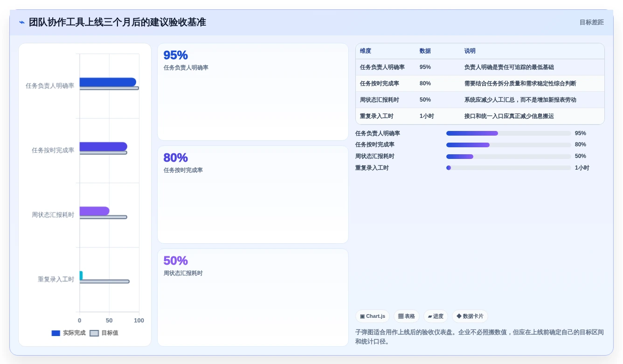This screenshot has height=364, width=623.
Task: Click the 目标值 legend color swatch
Action: (94, 333)
